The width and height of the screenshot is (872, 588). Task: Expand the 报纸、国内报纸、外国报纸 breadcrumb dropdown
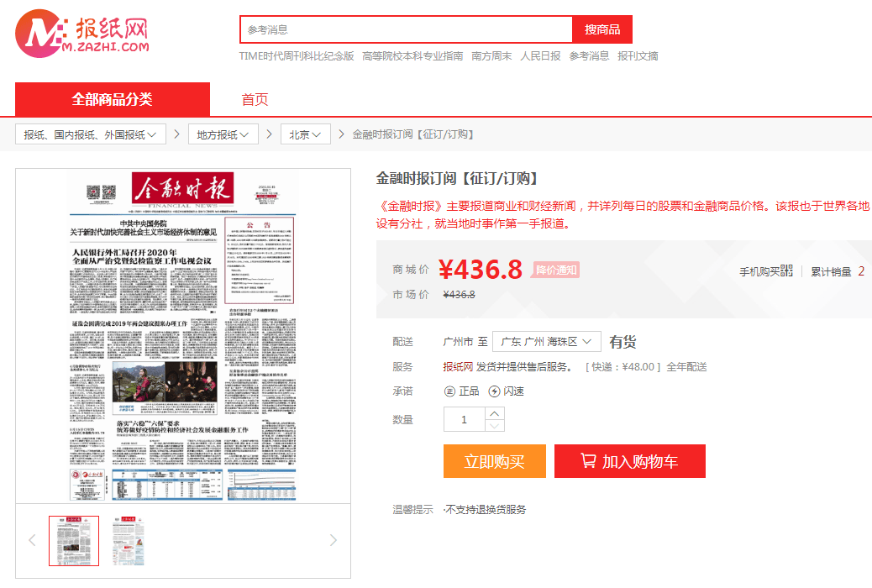click(91, 134)
